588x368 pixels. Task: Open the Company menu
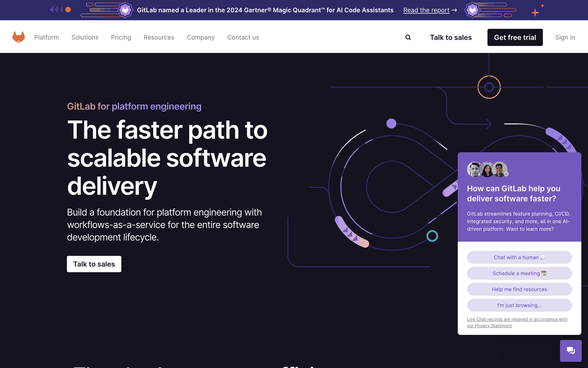pyautogui.click(x=201, y=37)
